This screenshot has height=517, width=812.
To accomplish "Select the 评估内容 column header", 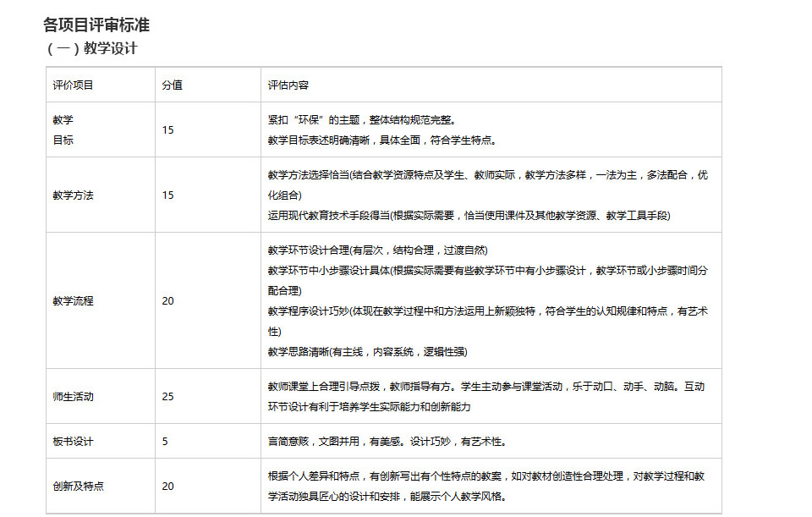I will (x=288, y=85).
